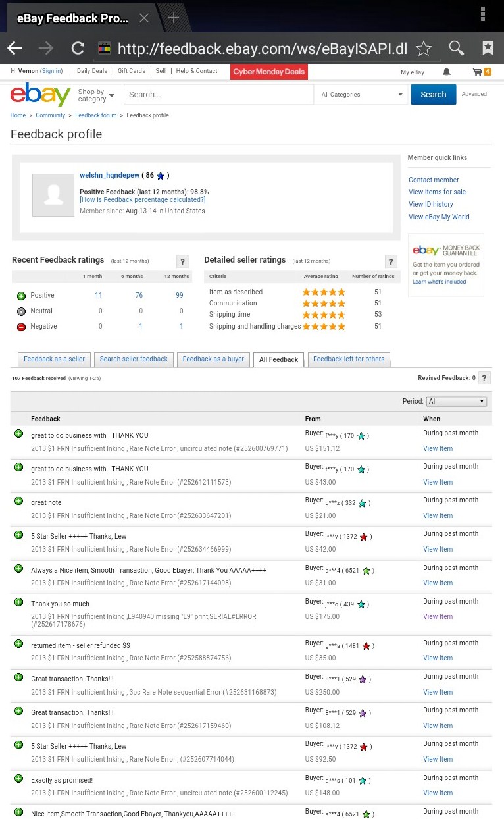Screen dimensions: 504x819
Task: Click help icon beside Recent Feedback ratings
Action: (183, 261)
